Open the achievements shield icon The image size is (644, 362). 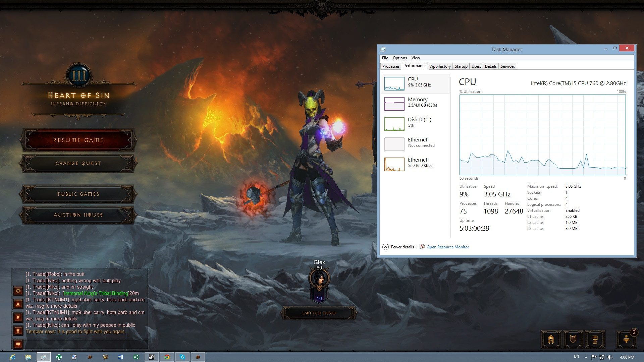point(573,340)
